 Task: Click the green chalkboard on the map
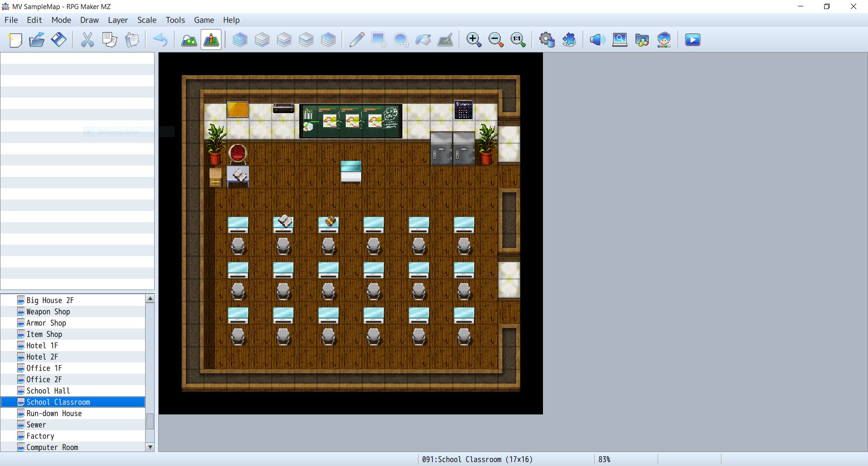click(x=351, y=121)
